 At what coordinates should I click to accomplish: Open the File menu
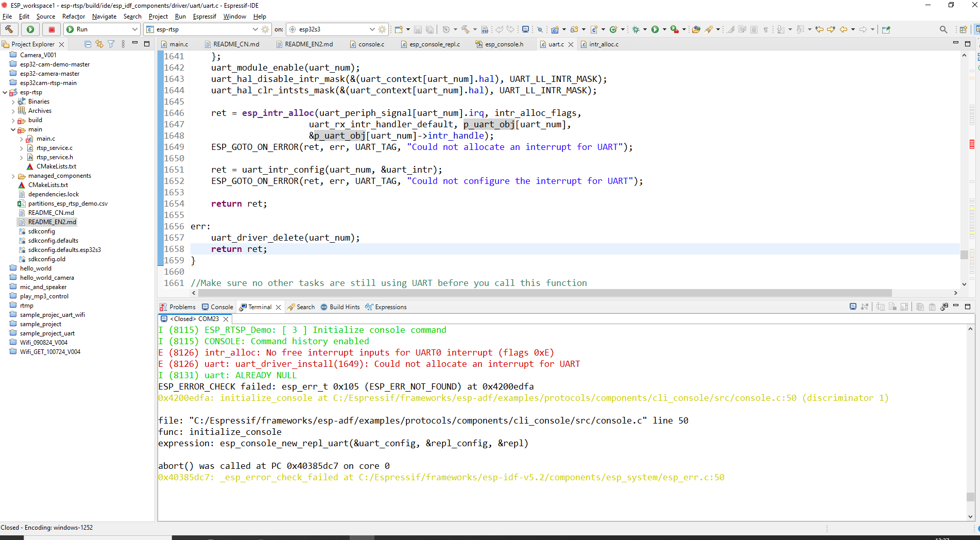tap(7, 16)
